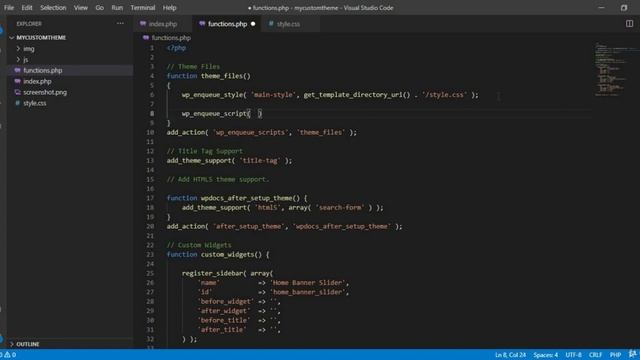640x360 pixels.
Task: Open the File menu
Action: (9, 8)
